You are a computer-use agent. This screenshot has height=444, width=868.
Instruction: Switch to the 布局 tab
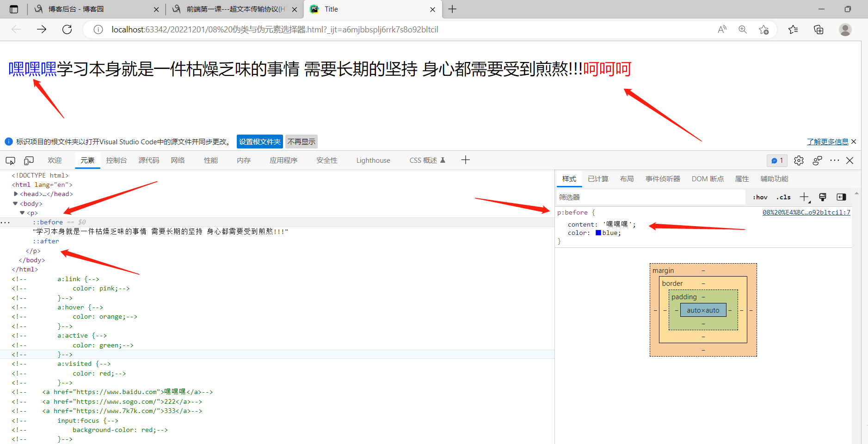click(x=627, y=179)
